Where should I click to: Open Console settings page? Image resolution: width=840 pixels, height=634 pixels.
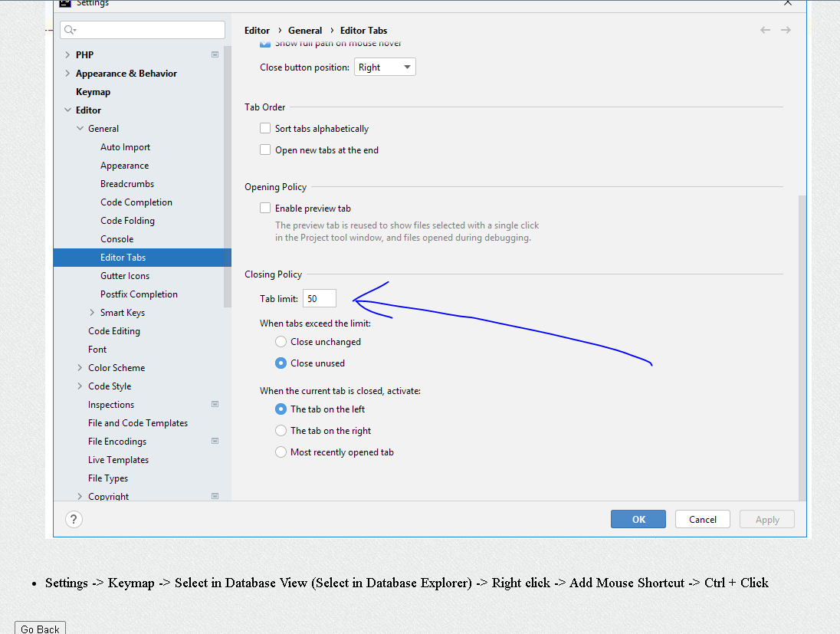tap(117, 239)
